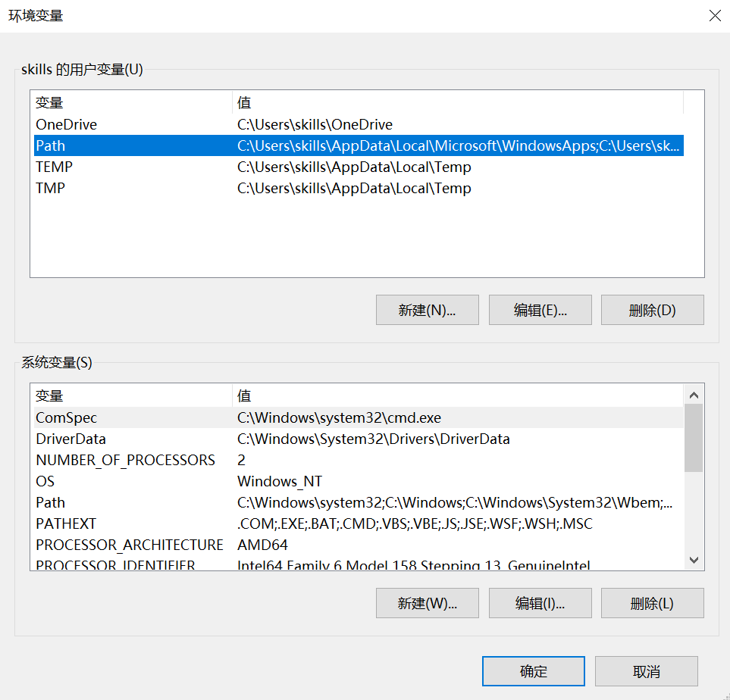Confirm changes with the 确定 button
Screen dimensions: 730x700
click(533, 670)
